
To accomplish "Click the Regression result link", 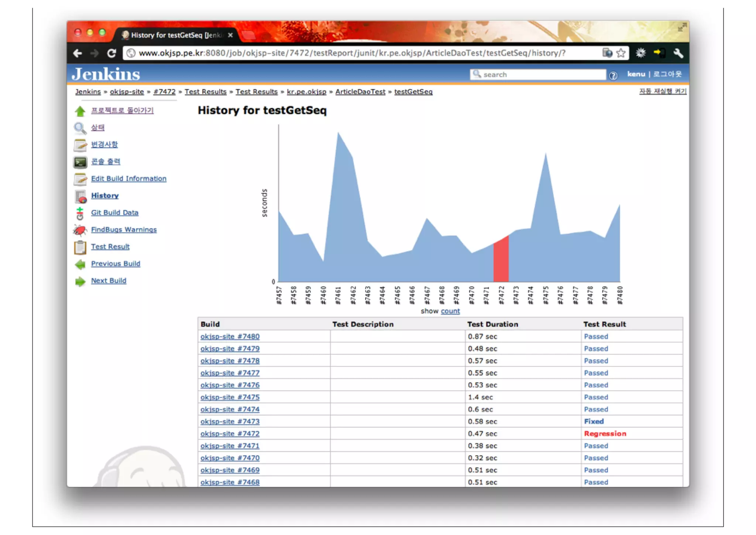I will pyautogui.click(x=605, y=433).
